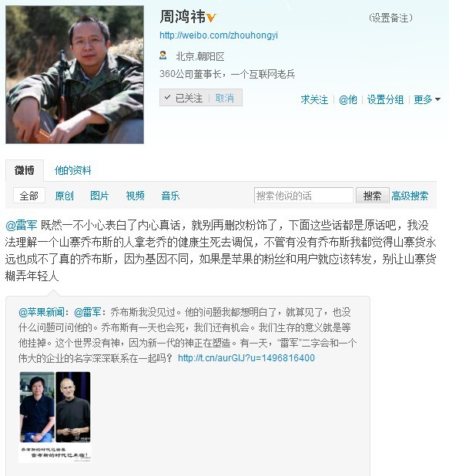This screenshot has height=476, width=449.
Task: Click the 搜索他说的话 search field
Action: click(x=303, y=196)
